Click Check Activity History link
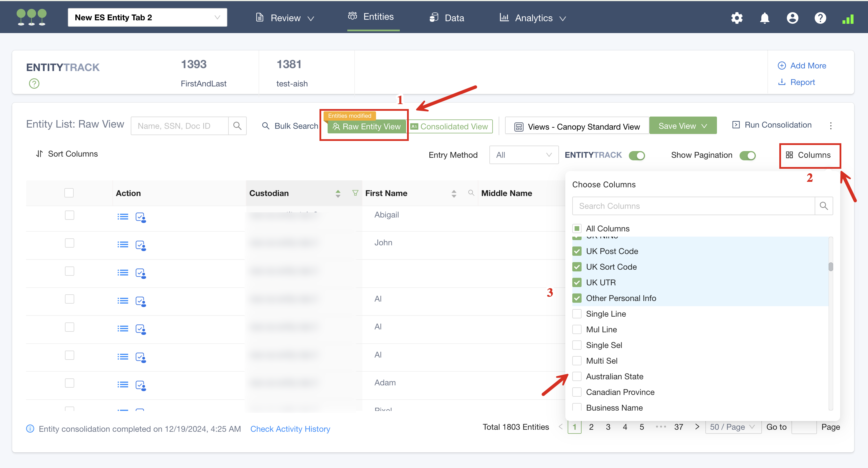 pyautogui.click(x=290, y=429)
